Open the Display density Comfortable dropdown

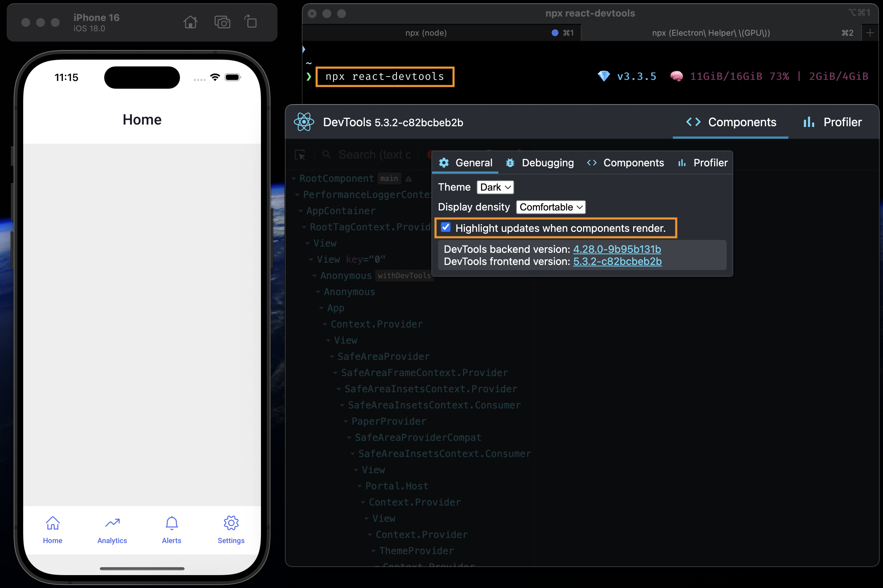point(550,207)
